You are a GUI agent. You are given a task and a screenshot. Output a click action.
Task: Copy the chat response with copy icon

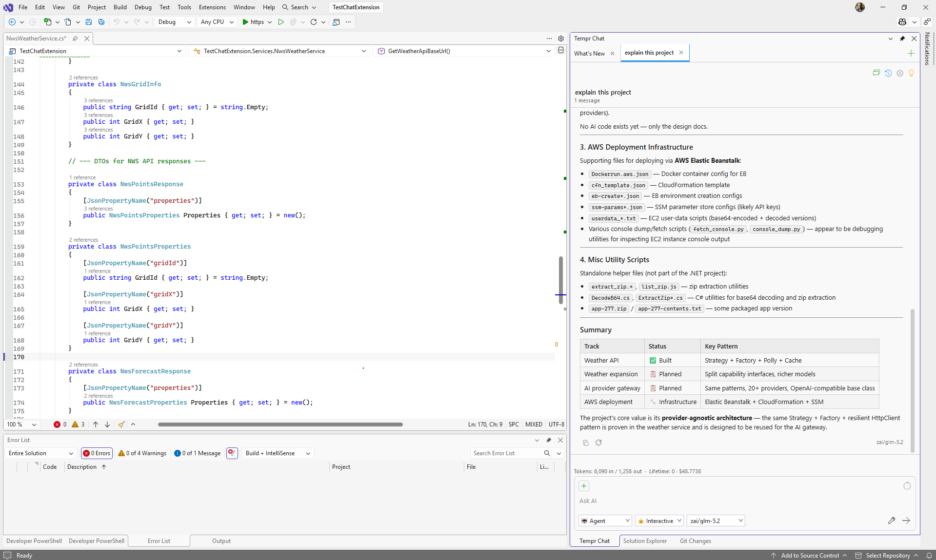point(586,443)
